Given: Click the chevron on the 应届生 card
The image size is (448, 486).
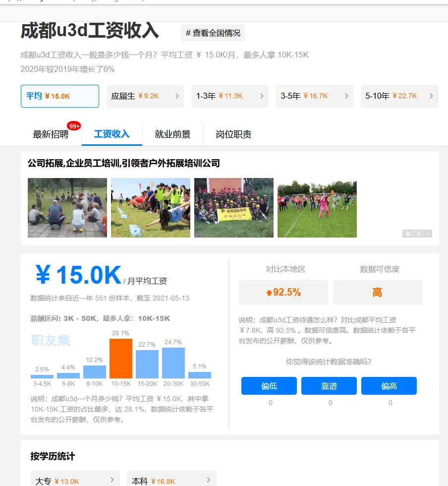Looking at the screenshot, I should click(x=177, y=96).
